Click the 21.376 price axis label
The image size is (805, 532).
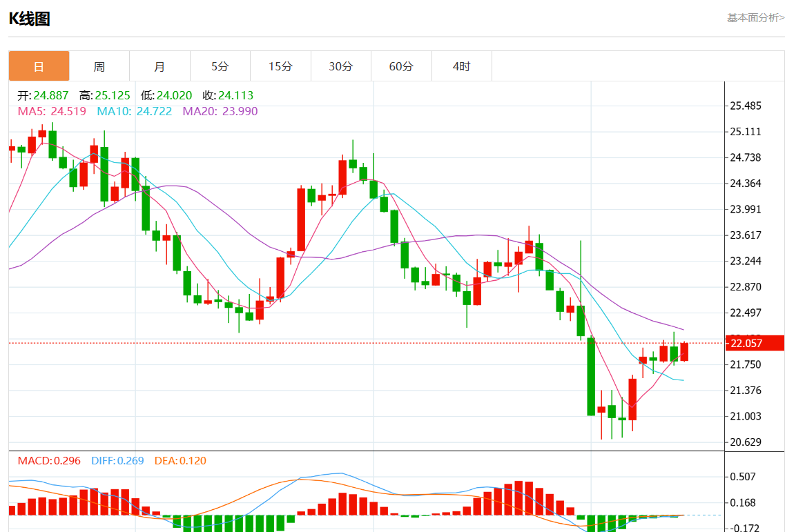746,391
